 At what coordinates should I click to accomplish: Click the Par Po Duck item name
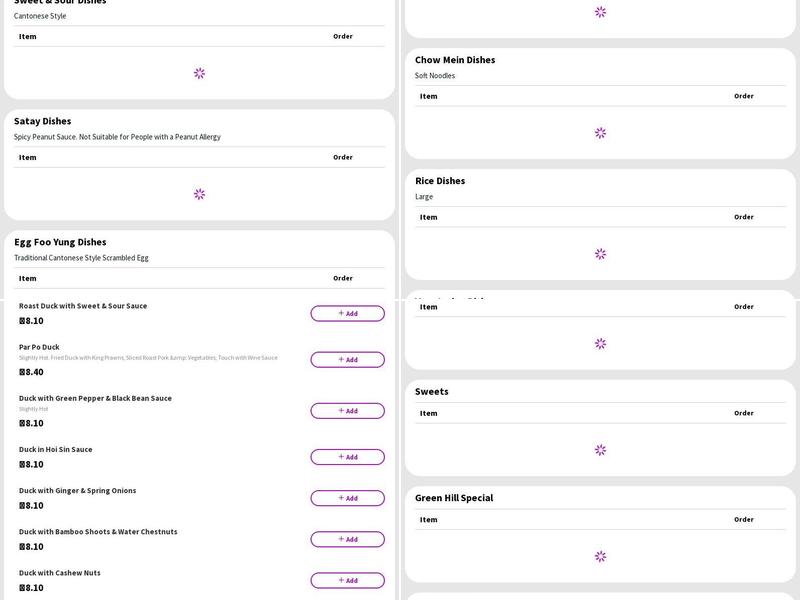coord(39,347)
